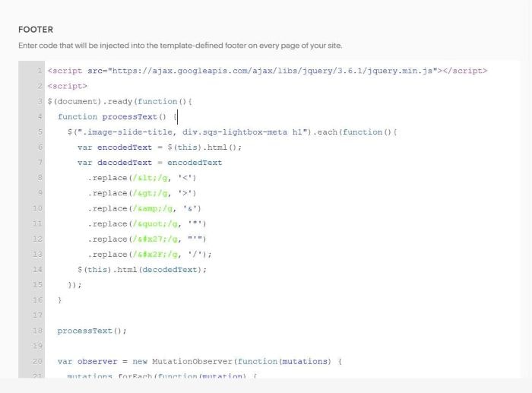Click the var observer MutationObserver line
This screenshot has width=532, height=393.
(200, 361)
